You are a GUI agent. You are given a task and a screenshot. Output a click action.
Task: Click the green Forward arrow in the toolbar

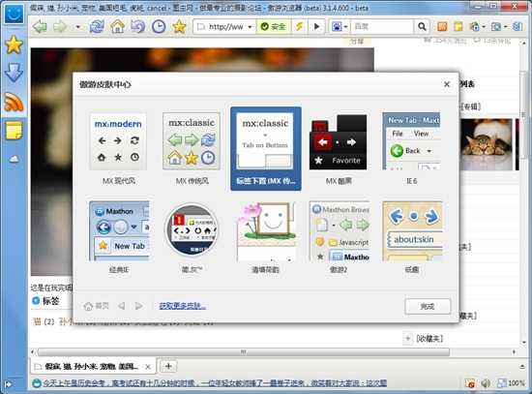pos(60,26)
